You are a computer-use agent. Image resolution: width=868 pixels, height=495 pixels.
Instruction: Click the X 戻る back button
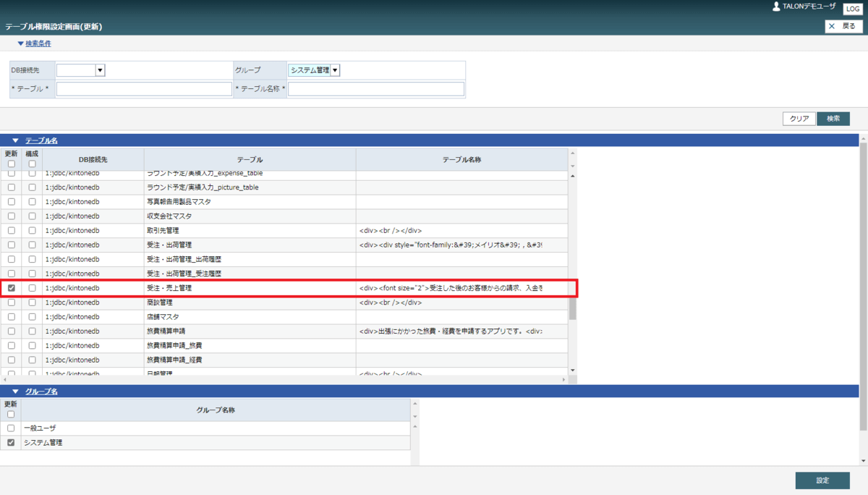click(x=843, y=26)
